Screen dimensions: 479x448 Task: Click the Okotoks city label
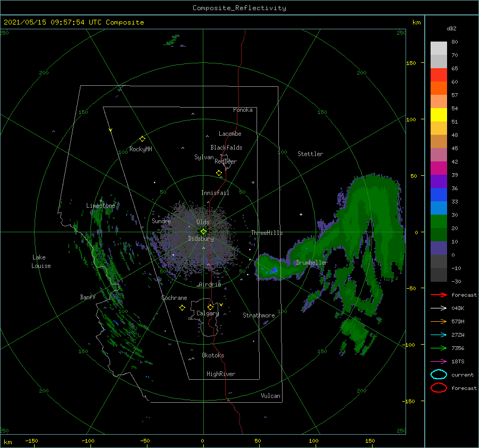tap(213, 355)
